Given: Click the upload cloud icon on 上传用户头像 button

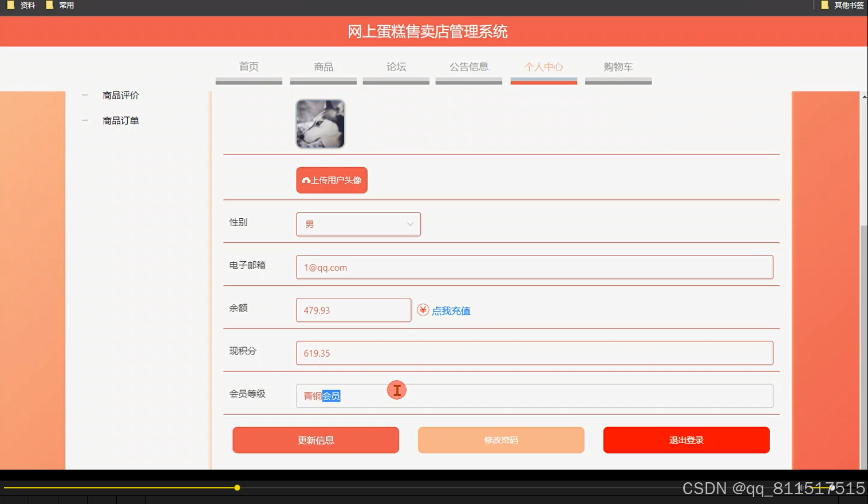Looking at the screenshot, I should point(306,180).
